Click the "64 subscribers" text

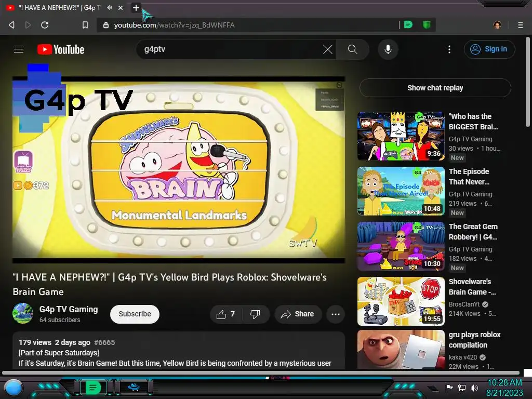tap(60, 320)
